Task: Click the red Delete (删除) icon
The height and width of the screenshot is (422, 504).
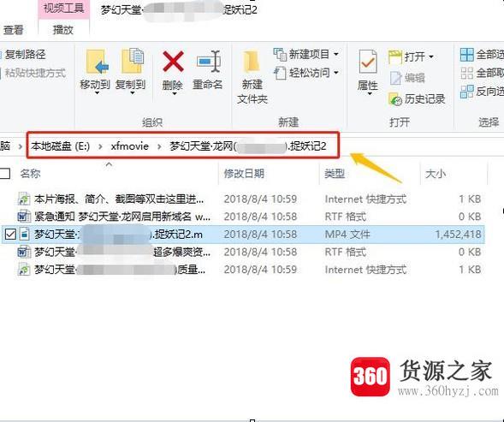Action: click(x=173, y=62)
